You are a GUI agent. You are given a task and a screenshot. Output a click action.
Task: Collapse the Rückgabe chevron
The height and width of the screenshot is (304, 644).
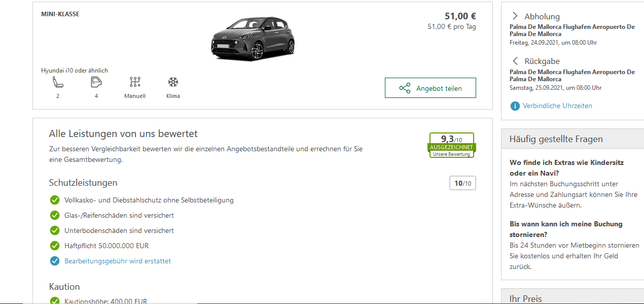pyautogui.click(x=515, y=61)
